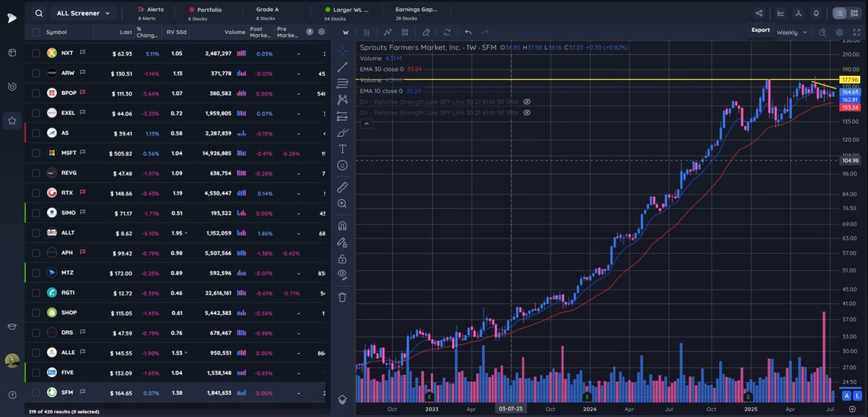Select the ruler measure tool
Image resolution: width=868 pixels, height=417 pixels.
[x=343, y=187]
